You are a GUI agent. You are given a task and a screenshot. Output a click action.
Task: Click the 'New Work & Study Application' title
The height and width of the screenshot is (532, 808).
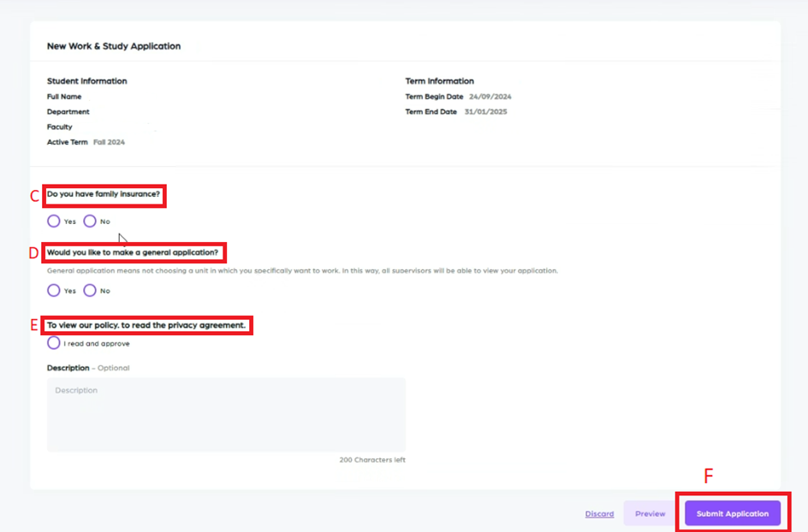[114, 46]
